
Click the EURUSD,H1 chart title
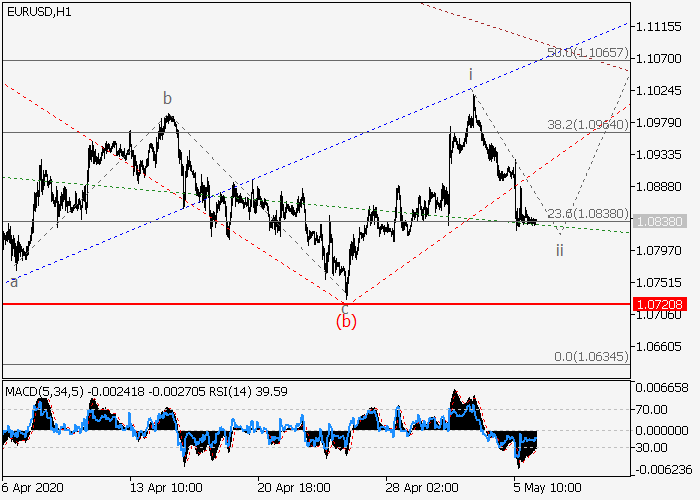click(x=38, y=11)
